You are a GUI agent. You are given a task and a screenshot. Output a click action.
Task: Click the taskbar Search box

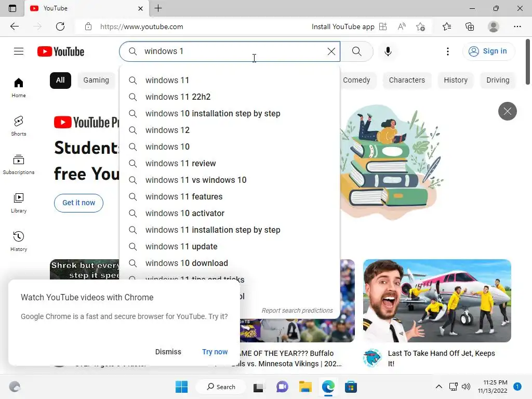pos(221,387)
